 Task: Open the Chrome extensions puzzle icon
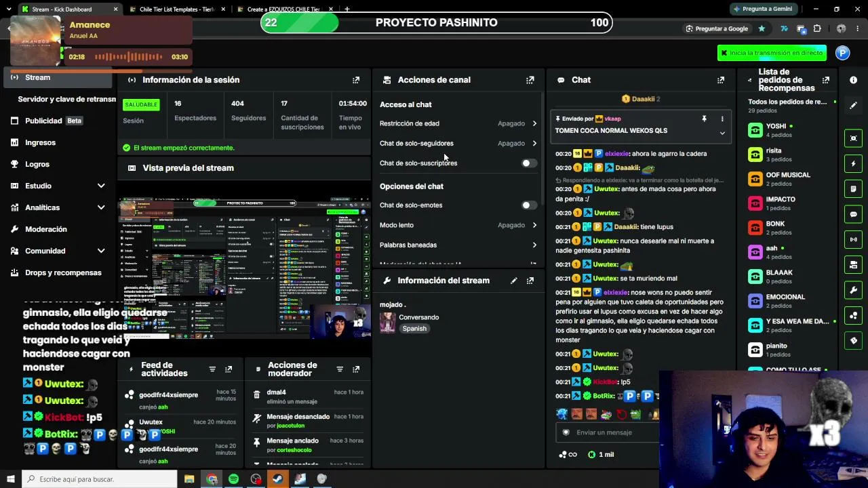tap(817, 28)
